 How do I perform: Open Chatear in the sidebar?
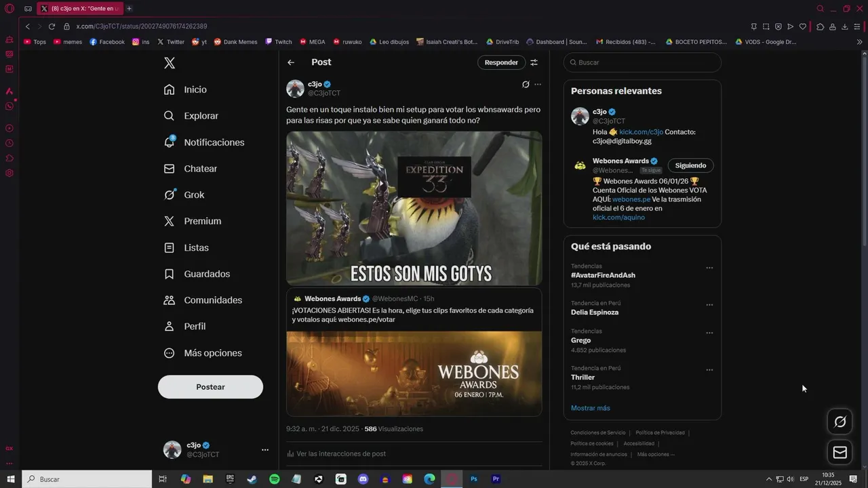coord(190,169)
